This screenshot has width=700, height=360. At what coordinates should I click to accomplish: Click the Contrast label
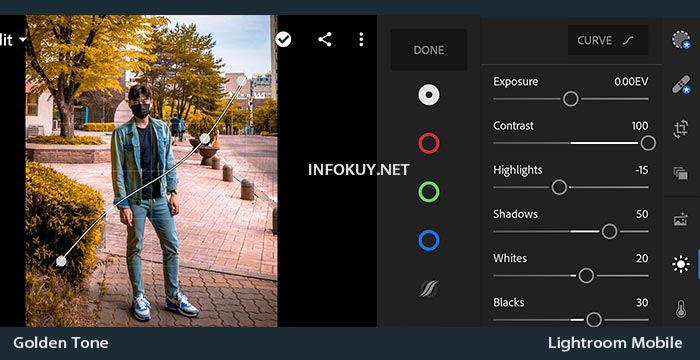(x=513, y=126)
